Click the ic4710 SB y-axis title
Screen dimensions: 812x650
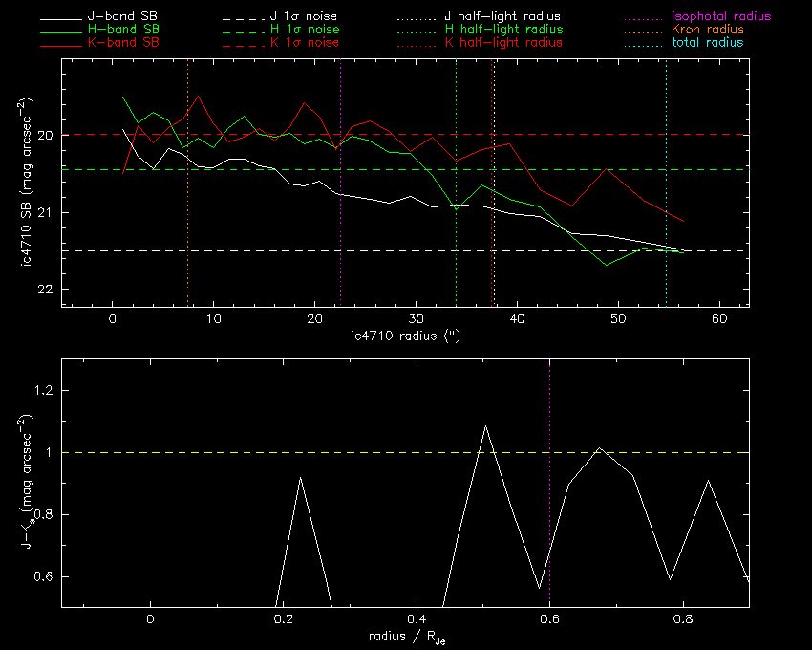[31, 184]
